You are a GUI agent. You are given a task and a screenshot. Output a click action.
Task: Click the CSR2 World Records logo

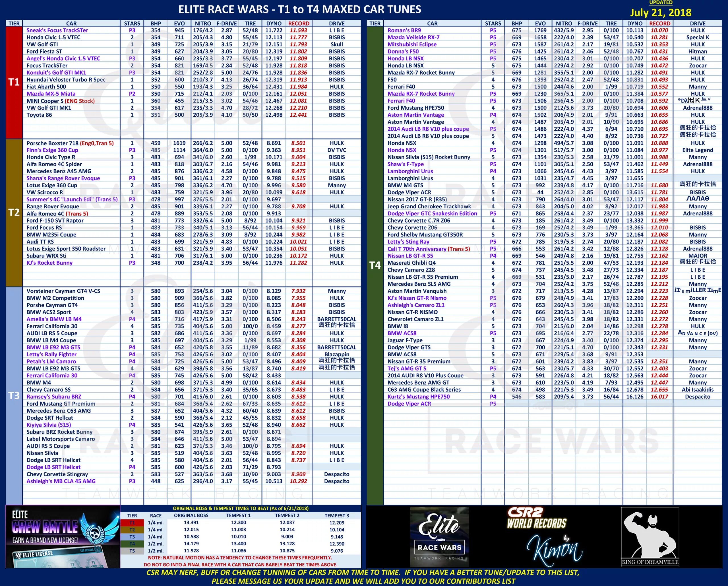pyautogui.click(x=537, y=518)
